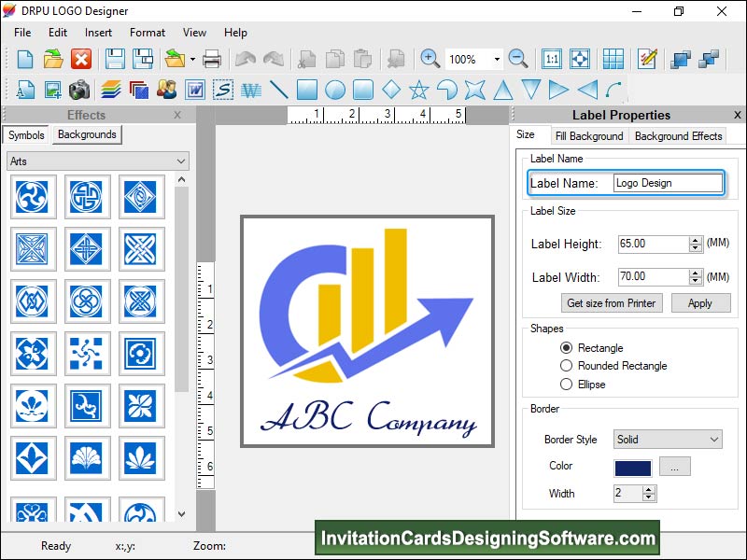This screenshot has height=560, width=747.
Task: Click the camera capture icon
Action: pyautogui.click(x=79, y=91)
